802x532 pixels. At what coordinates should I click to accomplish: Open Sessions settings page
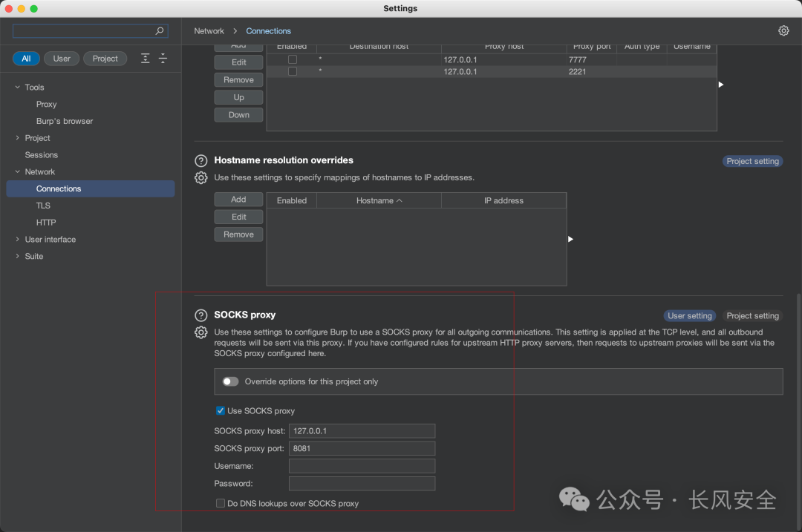(42, 155)
